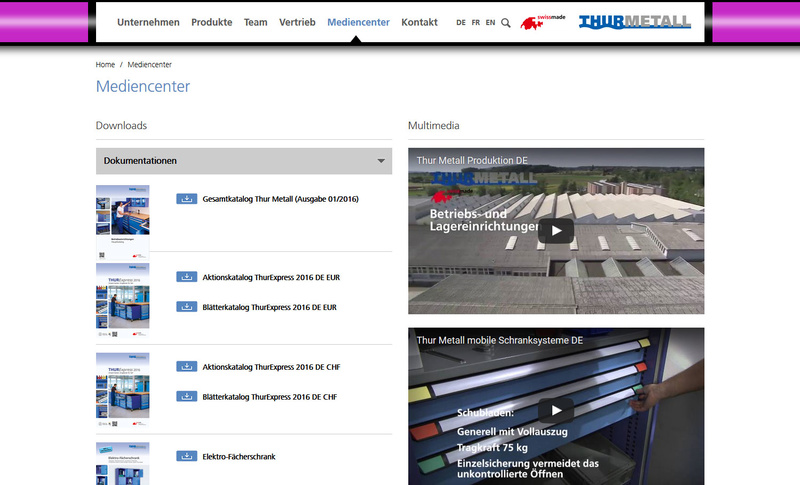Viewport: 800px width, 485px height.
Task: Click download icon for Aktionskatalog 2016 DE EUR
Action: pyautogui.click(x=186, y=277)
